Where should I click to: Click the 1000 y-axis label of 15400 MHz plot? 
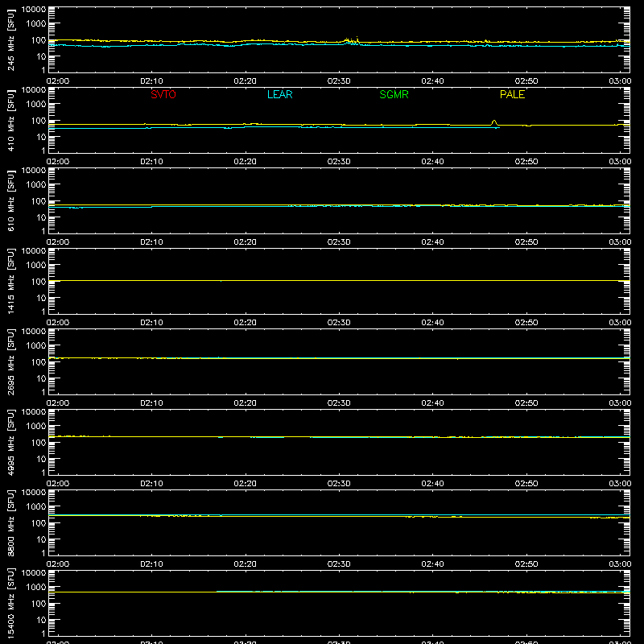pos(36,588)
